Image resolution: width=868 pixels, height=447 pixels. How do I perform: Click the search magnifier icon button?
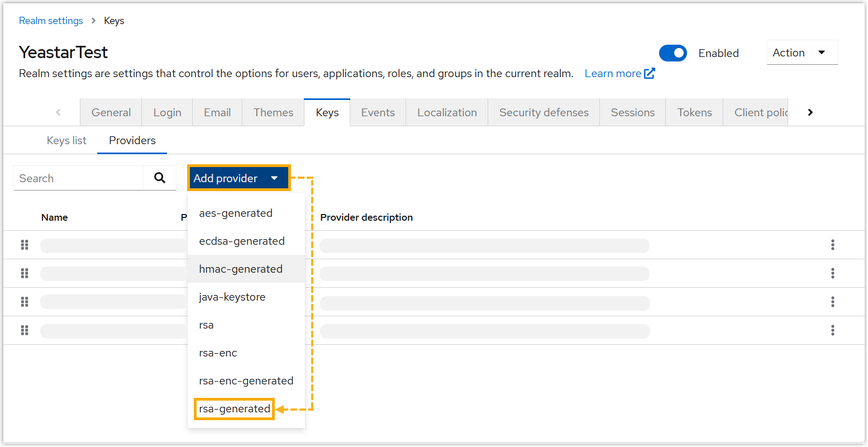pos(160,178)
